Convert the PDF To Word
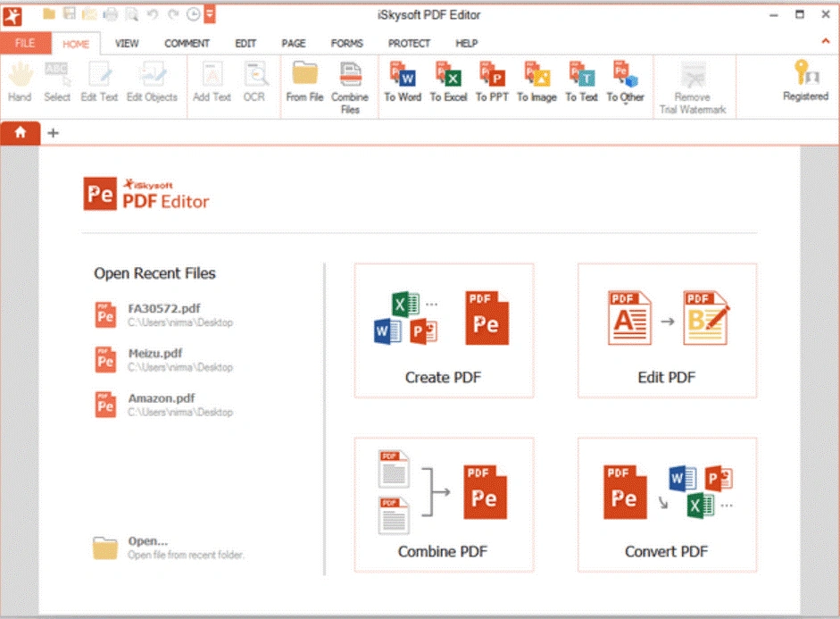Image resolution: width=840 pixels, height=619 pixels. 403,82
